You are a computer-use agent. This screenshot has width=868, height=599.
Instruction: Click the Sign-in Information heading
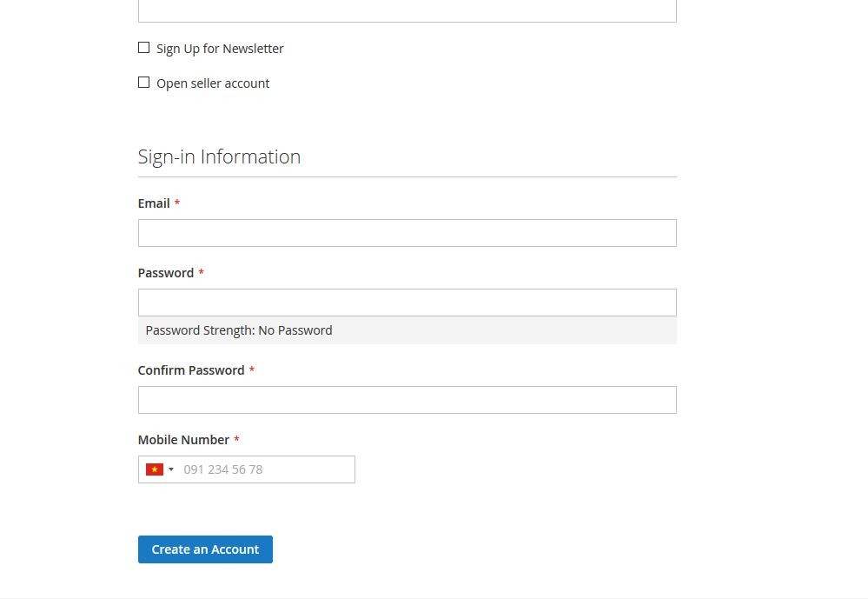(x=219, y=157)
